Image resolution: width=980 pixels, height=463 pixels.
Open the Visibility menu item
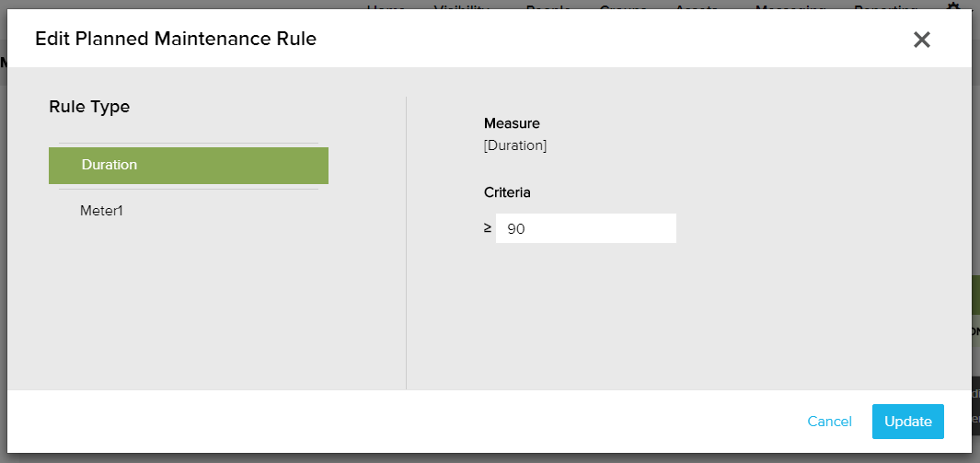click(461, 7)
